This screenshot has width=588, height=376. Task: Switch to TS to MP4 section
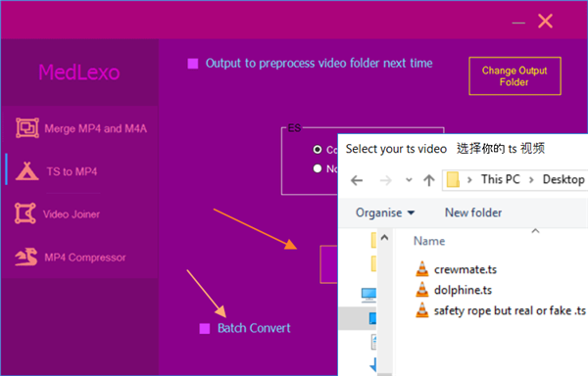click(79, 171)
